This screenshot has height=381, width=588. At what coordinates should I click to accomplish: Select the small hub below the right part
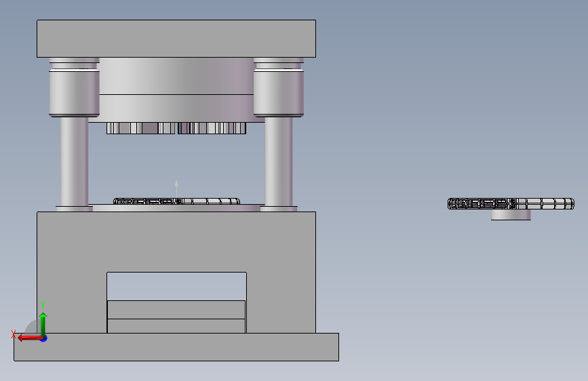511,215
